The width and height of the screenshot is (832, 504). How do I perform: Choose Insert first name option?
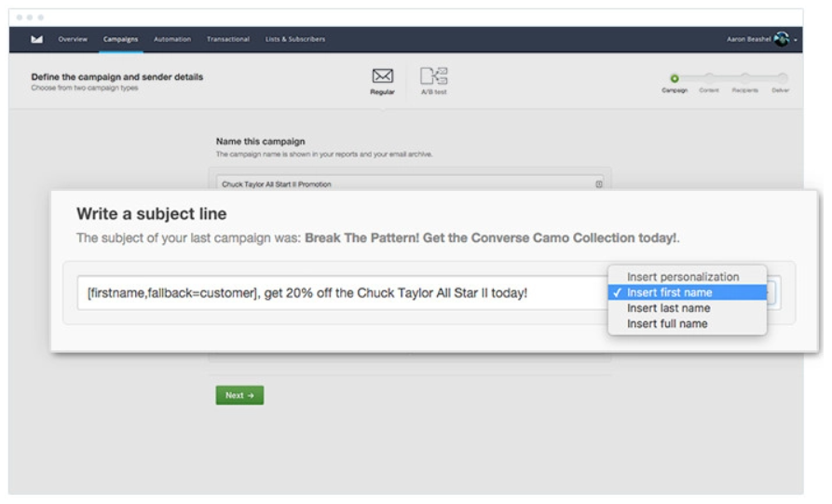[688, 293]
